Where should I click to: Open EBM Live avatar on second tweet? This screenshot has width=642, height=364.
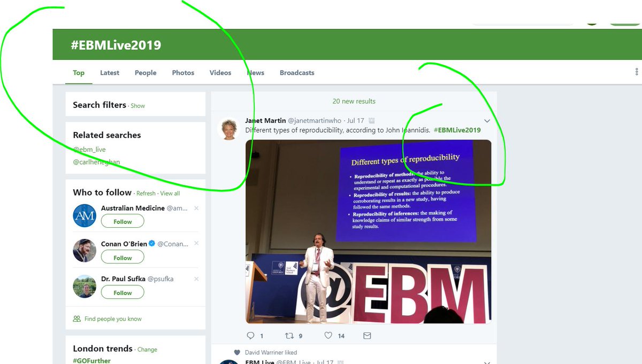pyautogui.click(x=229, y=362)
